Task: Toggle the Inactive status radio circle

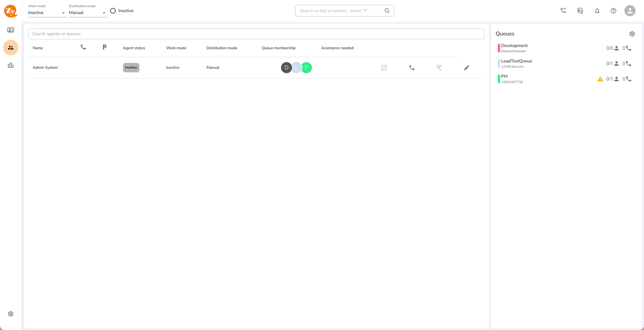Action: [x=113, y=11]
